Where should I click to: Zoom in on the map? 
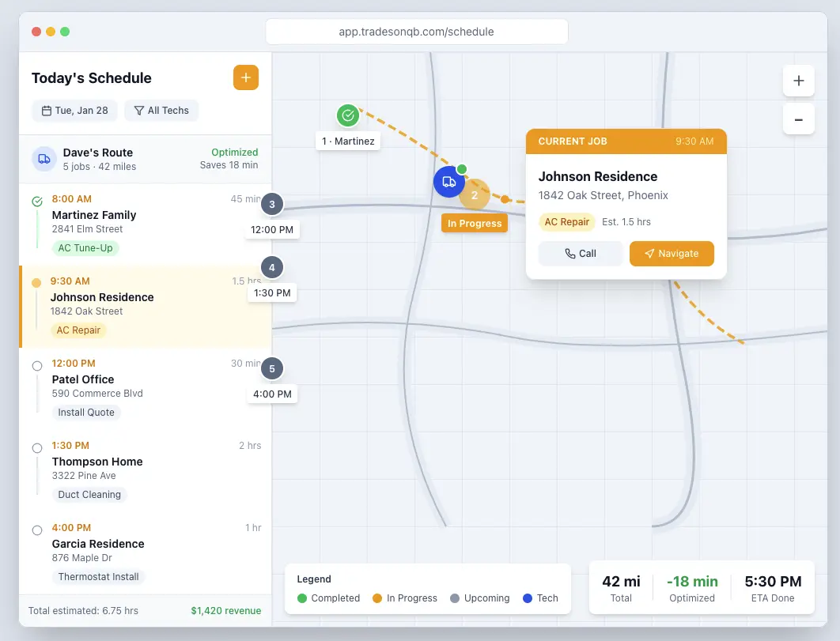(x=798, y=81)
